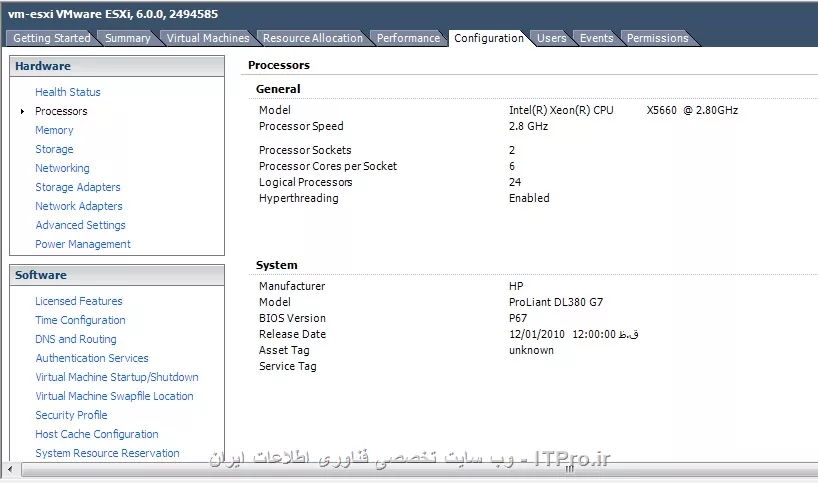Open the Performance tab
Viewport: 818px width, 483px height.
point(407,38)
